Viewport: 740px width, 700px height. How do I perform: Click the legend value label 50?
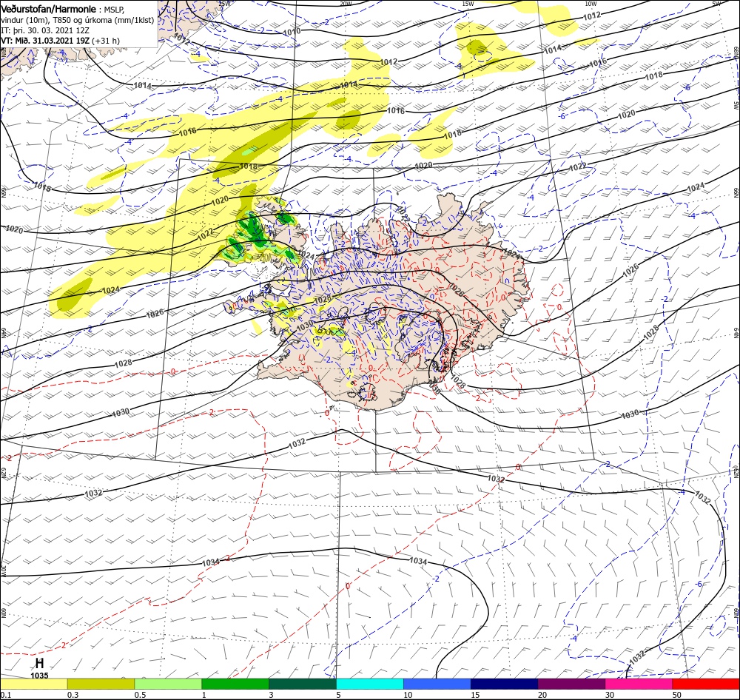(677, 695)
